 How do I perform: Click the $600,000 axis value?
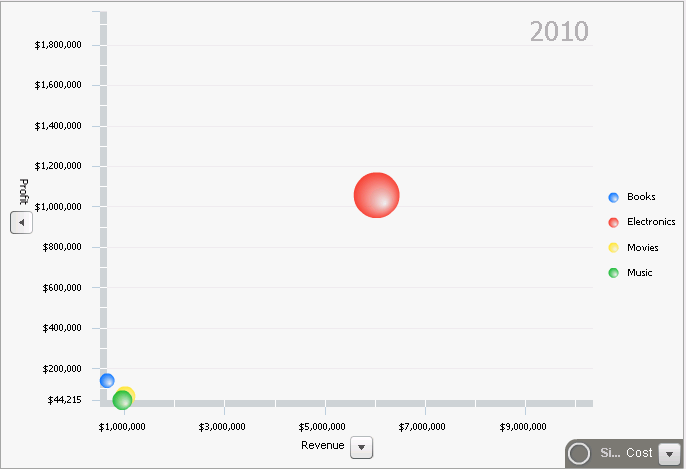[x=62, y=287]
